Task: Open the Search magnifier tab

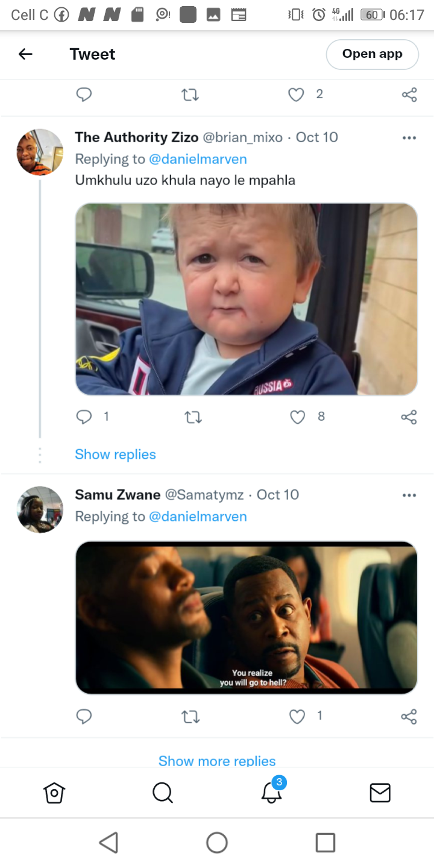Action: pos(163,793)
